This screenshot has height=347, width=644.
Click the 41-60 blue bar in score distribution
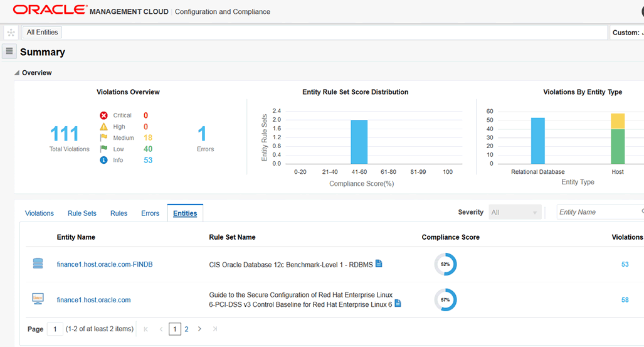point(359,142)
